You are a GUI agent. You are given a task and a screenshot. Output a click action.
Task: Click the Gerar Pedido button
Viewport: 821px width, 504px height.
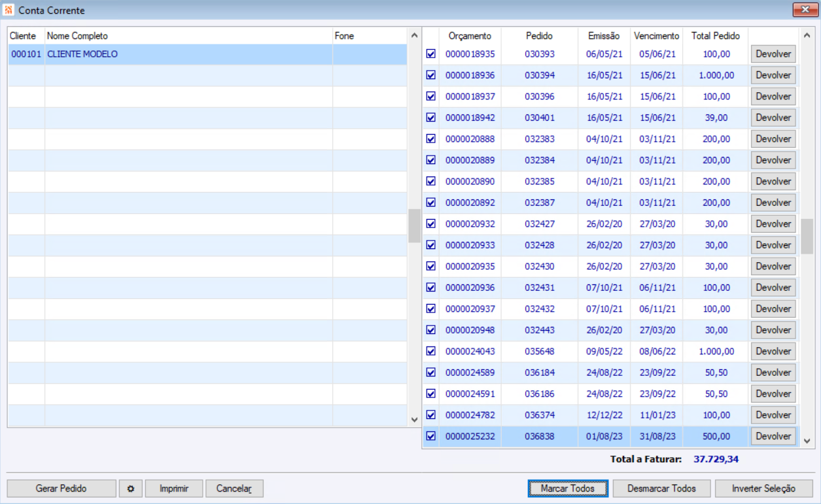[x=61, y=488]
